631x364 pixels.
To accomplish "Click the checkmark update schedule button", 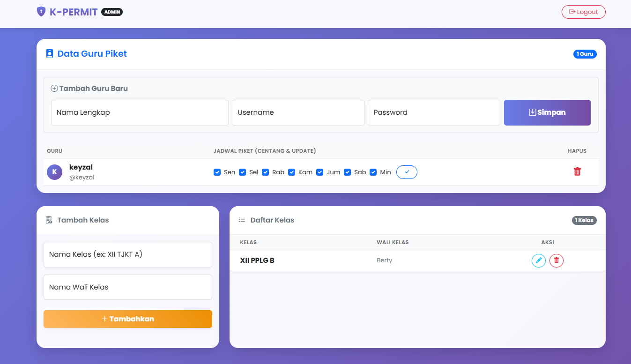I will (407, 172).
